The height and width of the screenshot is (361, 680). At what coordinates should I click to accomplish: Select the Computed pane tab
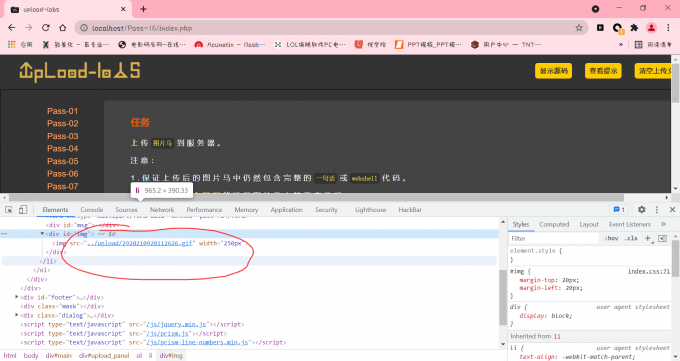coord(554,224)
